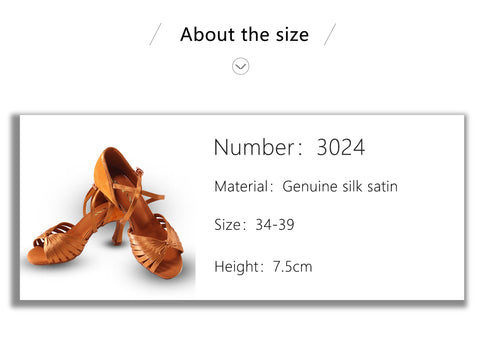480x360 pixels.
Task: Click the ankle strap buckle on the shoe
Action: coord(140,172)
